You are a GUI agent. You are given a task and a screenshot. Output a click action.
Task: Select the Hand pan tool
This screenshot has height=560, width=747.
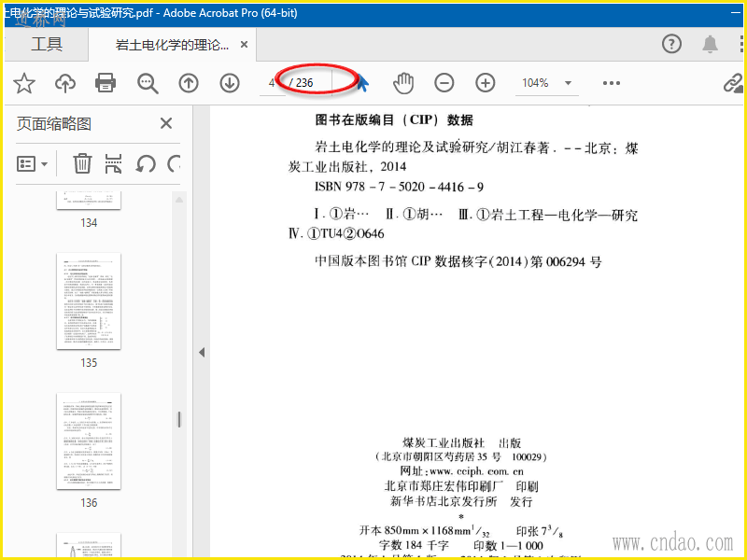403,83
